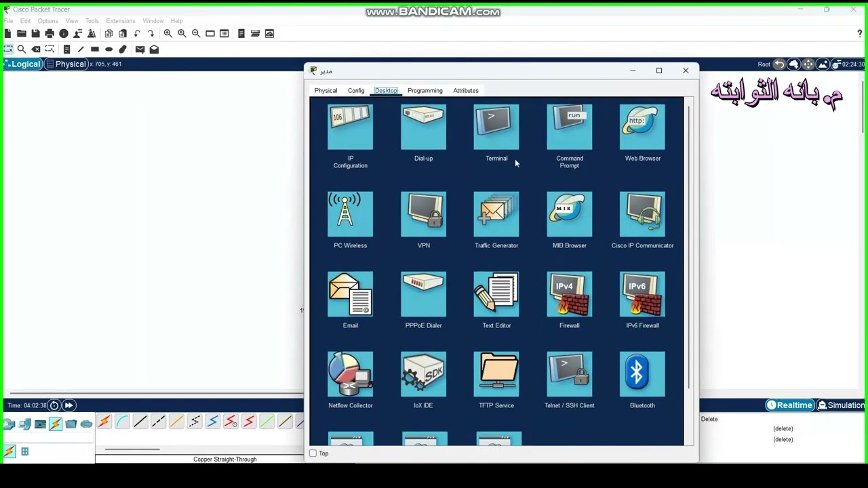Click the connection list horizontal scrollbar
Viewport: 868px width, 488px height.
[132, 449]
